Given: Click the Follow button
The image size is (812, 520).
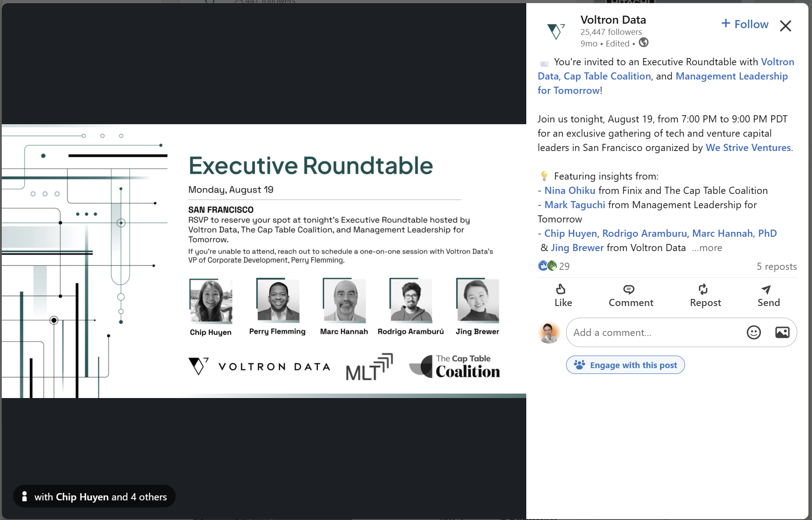Looking at the screenshot, I should point(745,24).
